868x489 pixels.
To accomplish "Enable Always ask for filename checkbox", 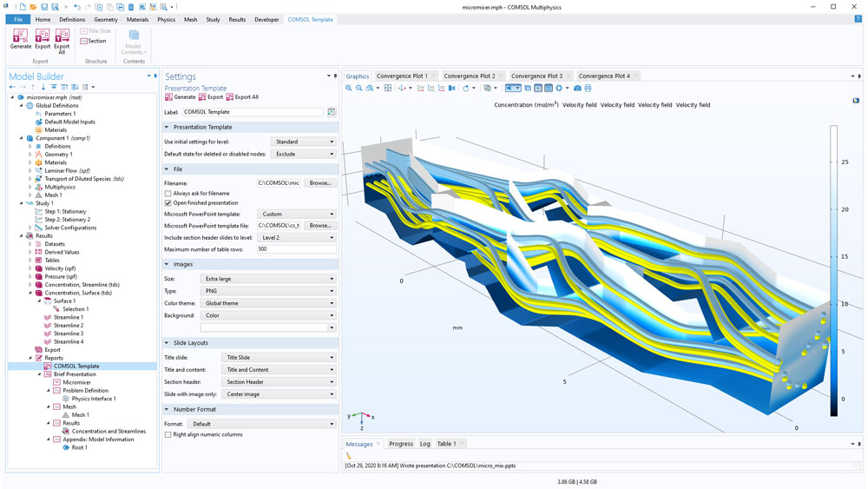I will (168, 194).
